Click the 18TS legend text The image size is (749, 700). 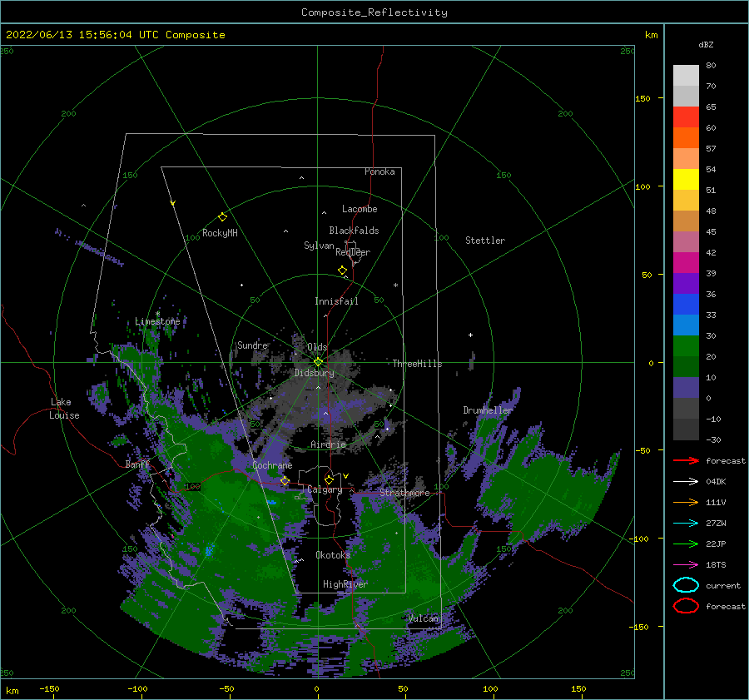pyautogui.click(x=716, y=565)
